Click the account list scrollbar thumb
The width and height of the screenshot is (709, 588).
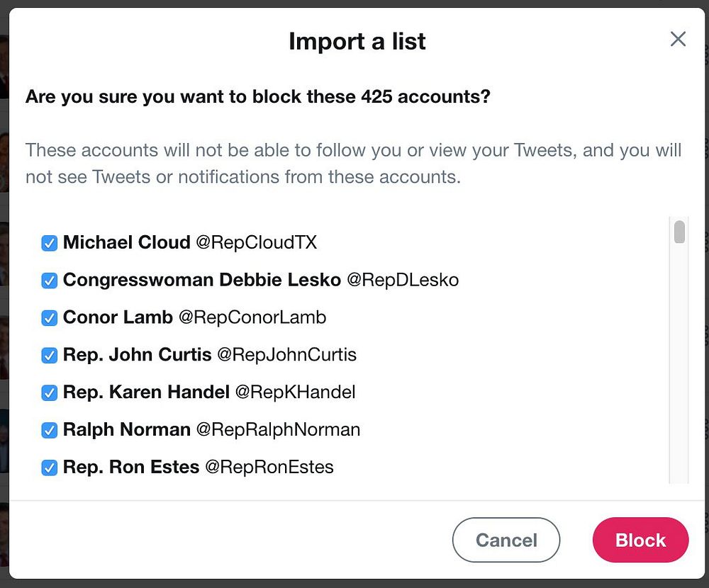tap(679, 232)
